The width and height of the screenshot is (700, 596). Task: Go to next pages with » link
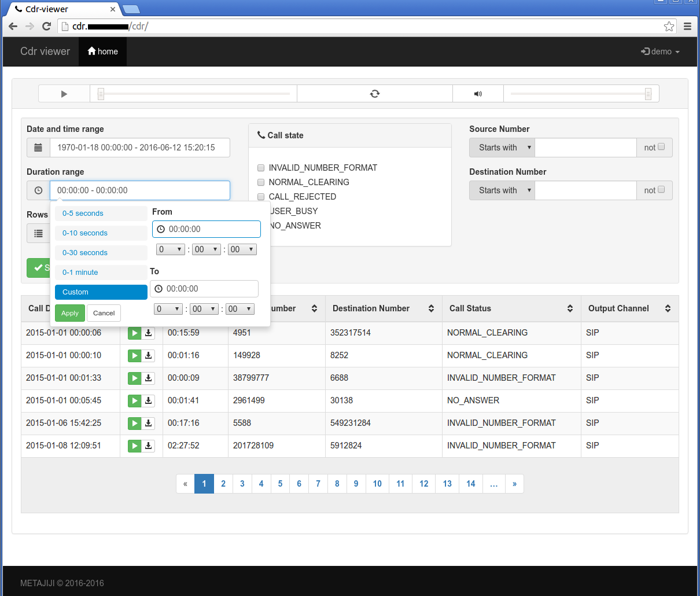point(514,484)
